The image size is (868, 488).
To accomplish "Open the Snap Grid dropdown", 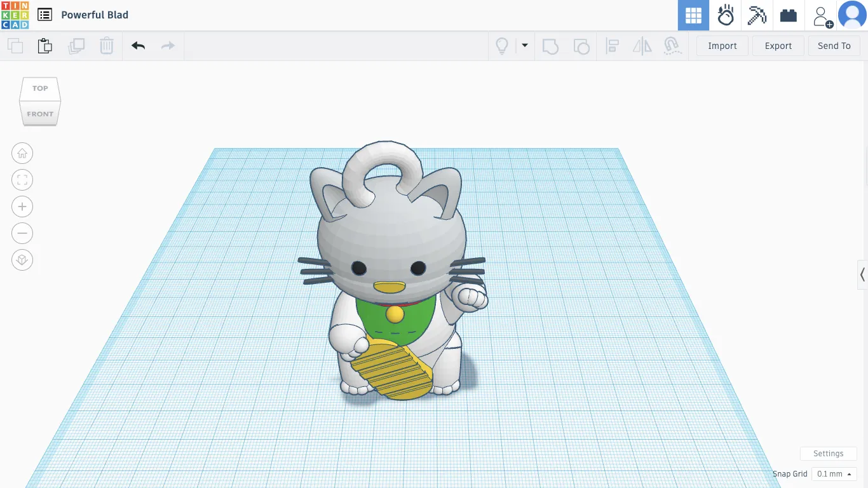I will (x=834, y=474).
